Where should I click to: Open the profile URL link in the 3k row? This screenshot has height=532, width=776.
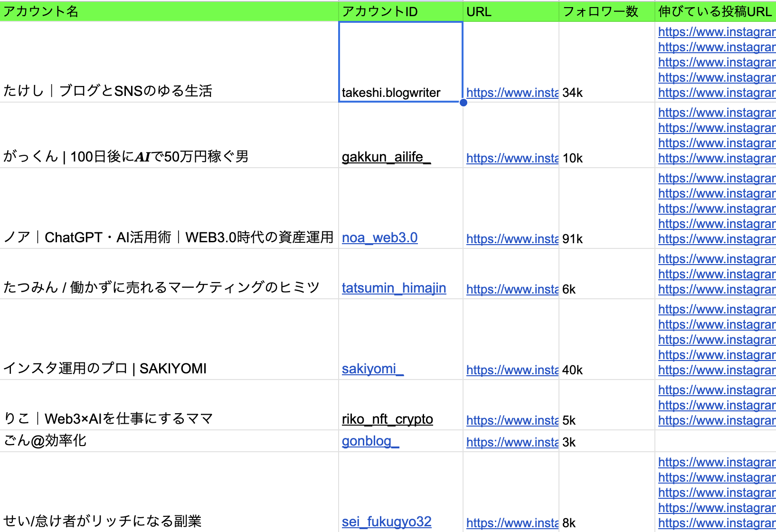coord(512,442)
